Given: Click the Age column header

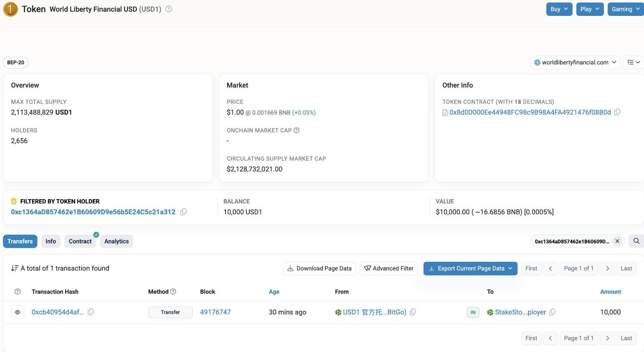Looking at the screenshot, I should coord(274,291).
